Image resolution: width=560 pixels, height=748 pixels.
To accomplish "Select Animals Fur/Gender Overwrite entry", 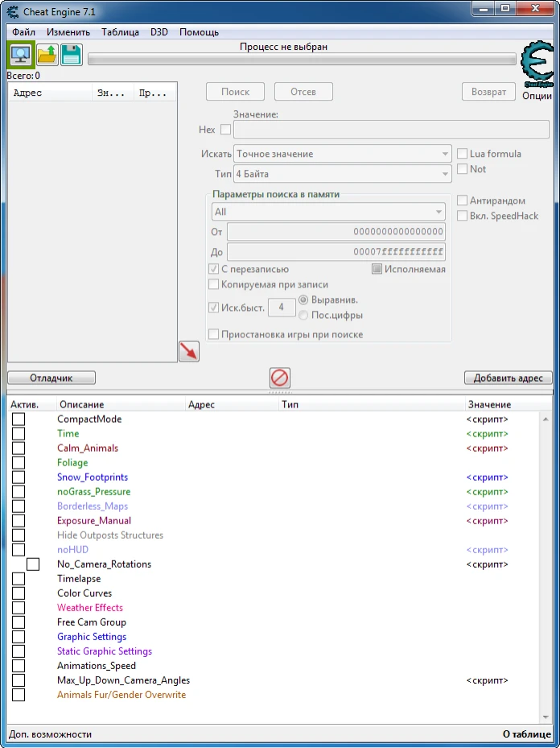I will (x=121, y=695).
